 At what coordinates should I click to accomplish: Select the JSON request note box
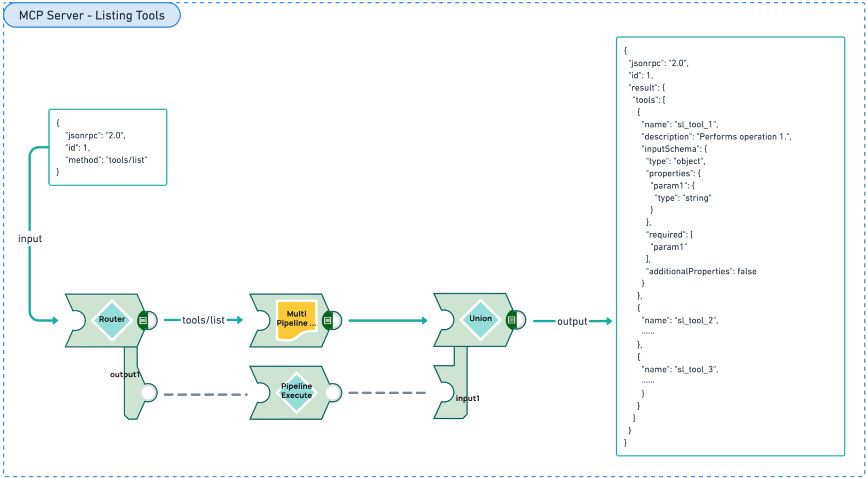pos(108,147)
